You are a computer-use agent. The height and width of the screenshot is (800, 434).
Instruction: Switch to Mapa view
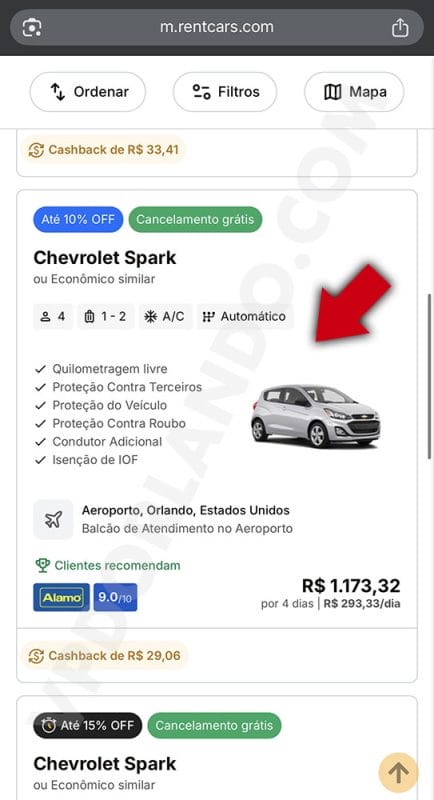354,92
